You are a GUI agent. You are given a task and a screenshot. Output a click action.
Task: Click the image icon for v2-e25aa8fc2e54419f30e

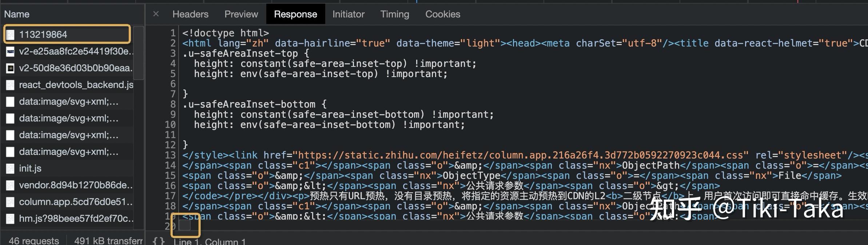[x=11, y=51]
